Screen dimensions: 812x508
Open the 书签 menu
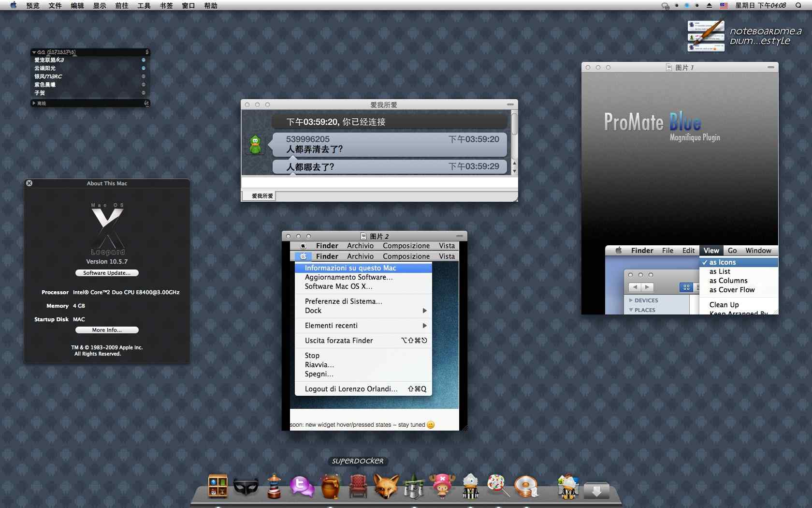pyautogui.click(x=166, y=5)
